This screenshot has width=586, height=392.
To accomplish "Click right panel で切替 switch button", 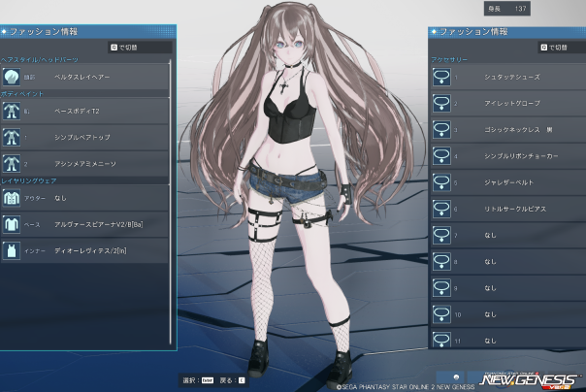I will click(562, 48).
